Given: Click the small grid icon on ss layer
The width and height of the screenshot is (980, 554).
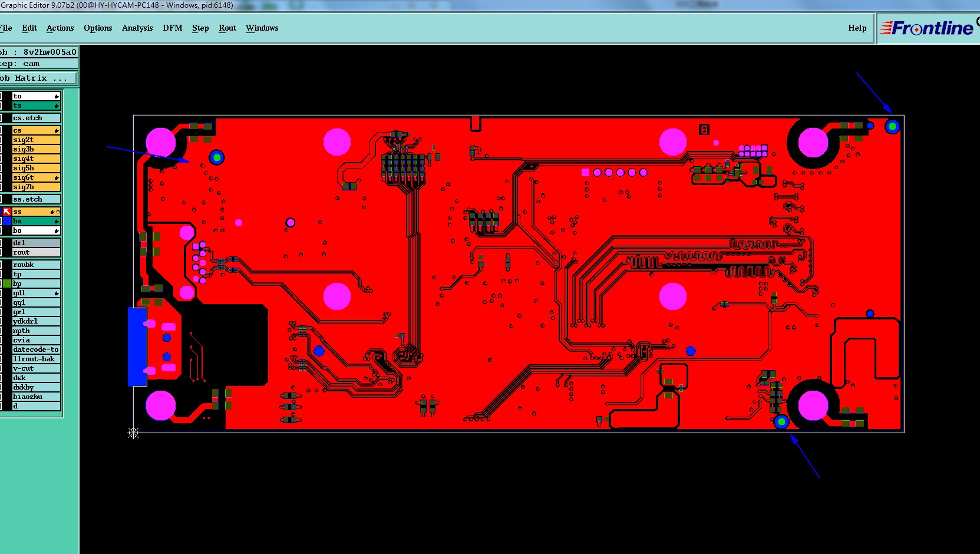Looking at the screenshot, I should (x=58, y=212).
